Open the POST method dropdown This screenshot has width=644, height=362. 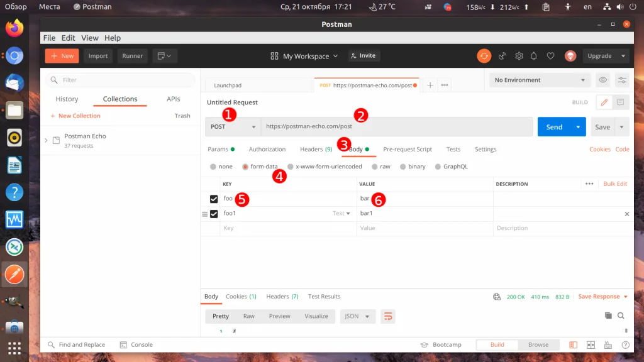[232, 126]
